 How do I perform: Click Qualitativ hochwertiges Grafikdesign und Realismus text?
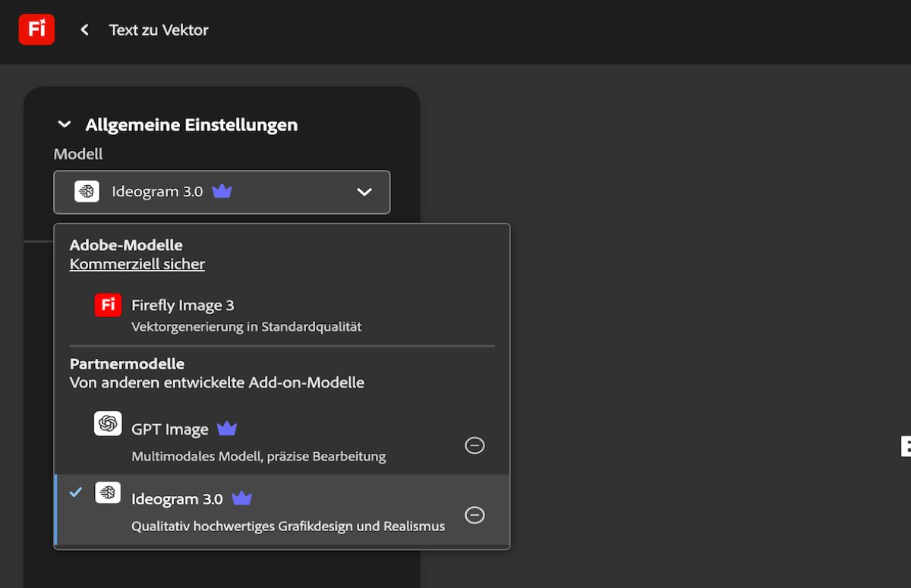click(288, 526)
